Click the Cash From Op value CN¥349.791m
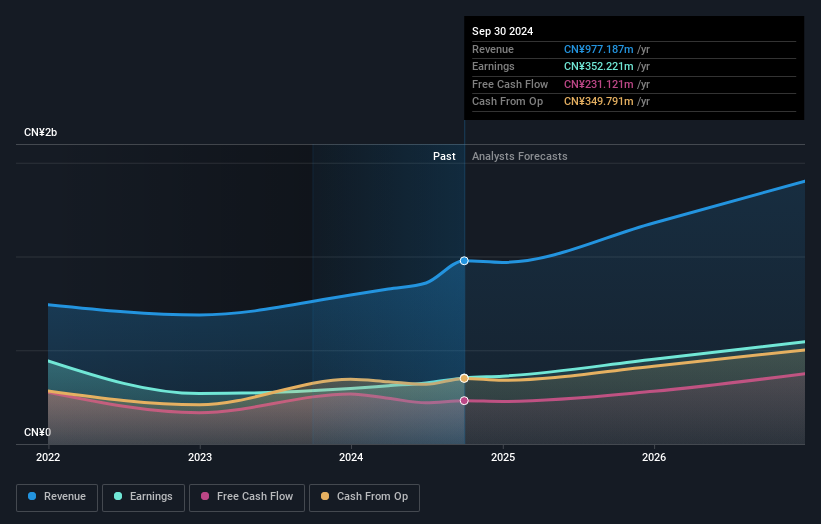The image size is (821, 524). click(598, 102)
